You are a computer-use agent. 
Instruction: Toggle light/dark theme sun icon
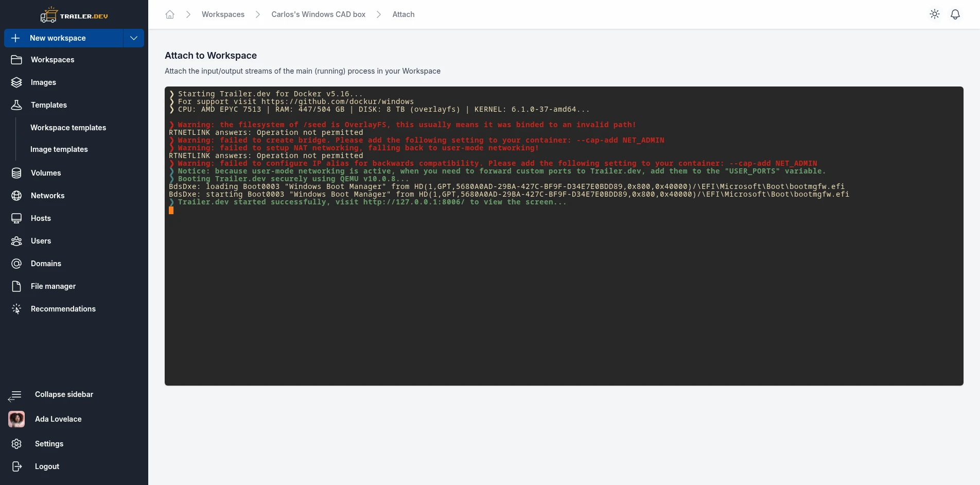pos(935,14)
